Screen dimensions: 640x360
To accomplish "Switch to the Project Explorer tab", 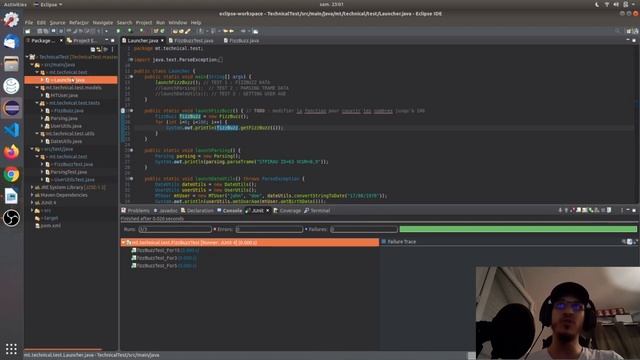I will [x=82, y=40].
